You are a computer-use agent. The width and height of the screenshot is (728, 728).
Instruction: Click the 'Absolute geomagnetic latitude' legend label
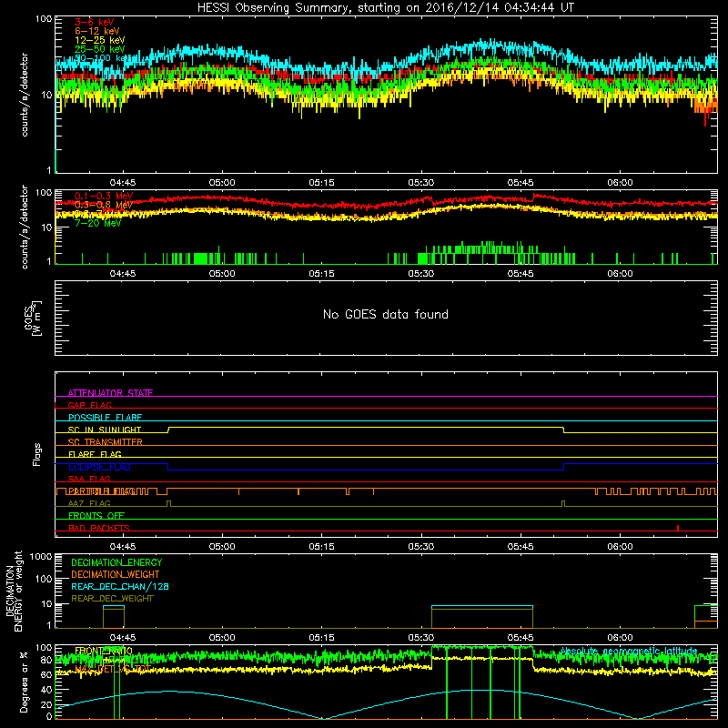[x=629, y=651]
